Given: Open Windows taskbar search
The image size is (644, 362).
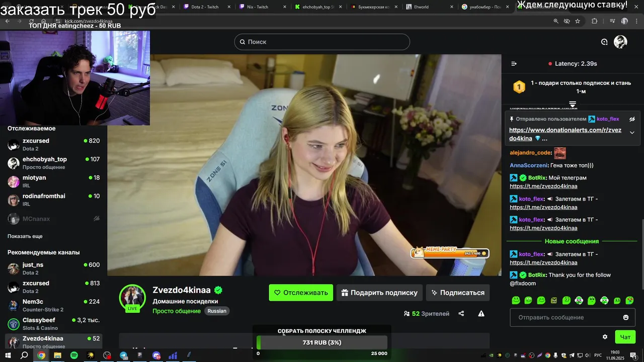Looking at the screenshot, I should click(x=24, y=355).
